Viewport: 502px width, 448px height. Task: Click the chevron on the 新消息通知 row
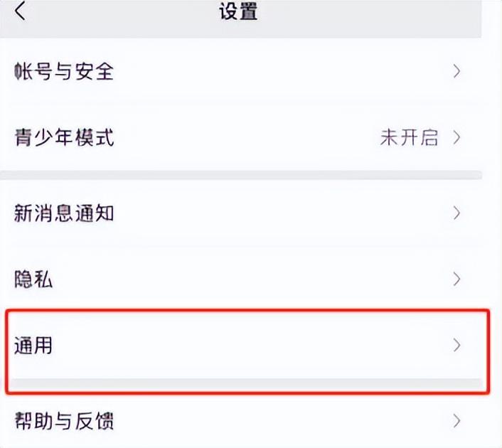click(x=457, y=213)
